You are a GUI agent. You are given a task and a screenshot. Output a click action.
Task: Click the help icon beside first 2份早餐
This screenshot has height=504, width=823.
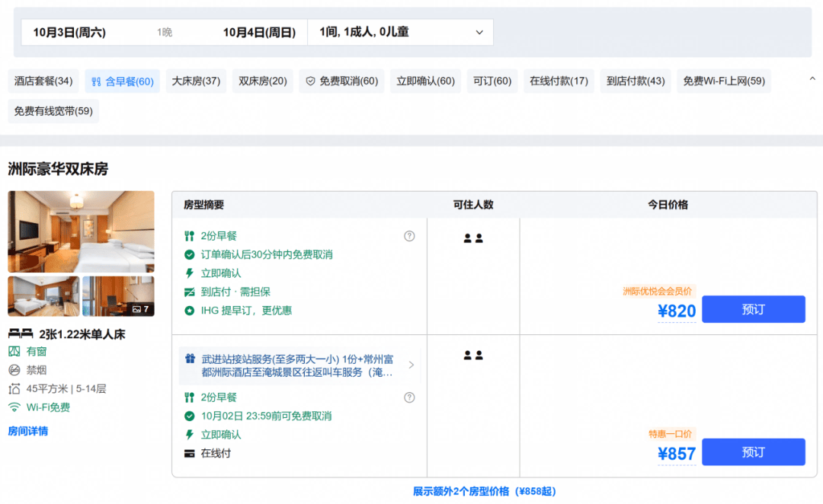click(409, 236)
